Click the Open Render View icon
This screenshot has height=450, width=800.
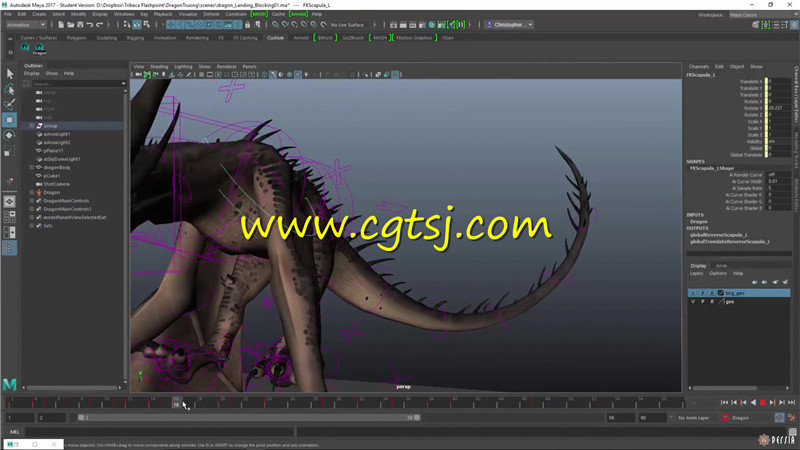point(393,24)
